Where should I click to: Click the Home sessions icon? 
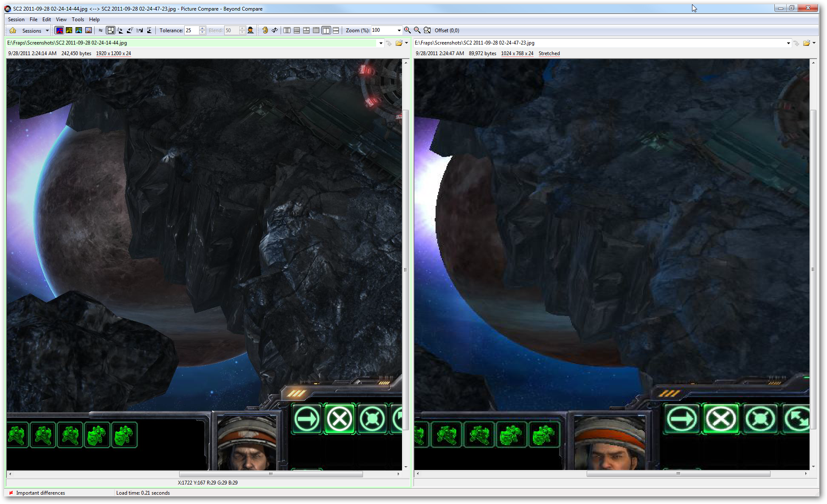pyautogui.click(x=13, y=31)
